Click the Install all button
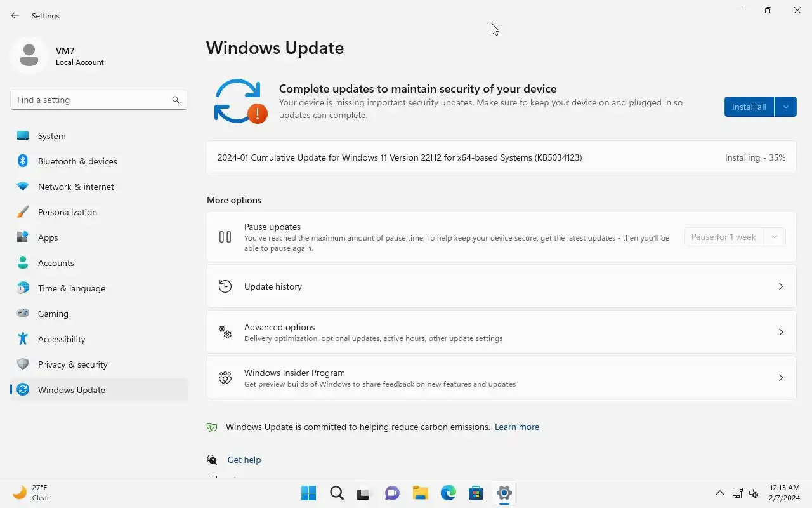The image size is (812, 508). (x=749, y=107)
